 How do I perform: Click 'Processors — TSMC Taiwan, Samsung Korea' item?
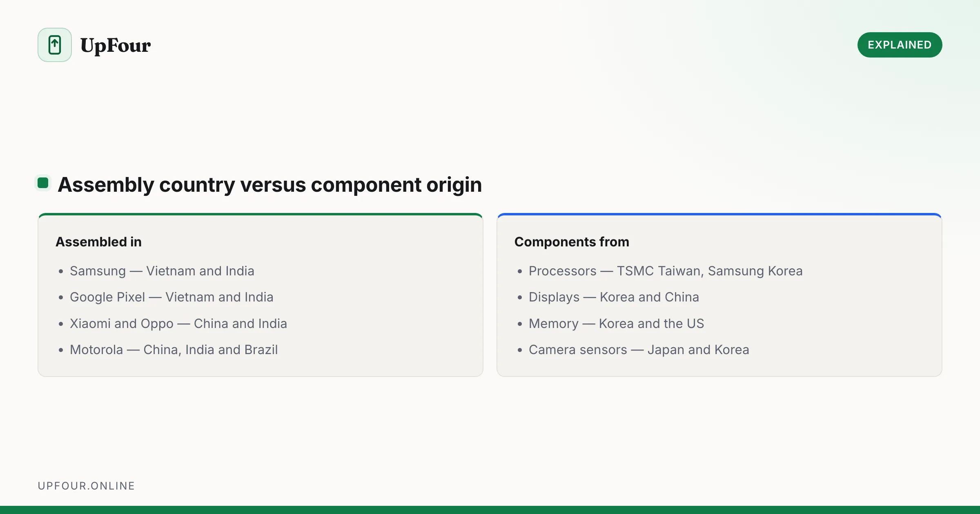pos(666,271)
